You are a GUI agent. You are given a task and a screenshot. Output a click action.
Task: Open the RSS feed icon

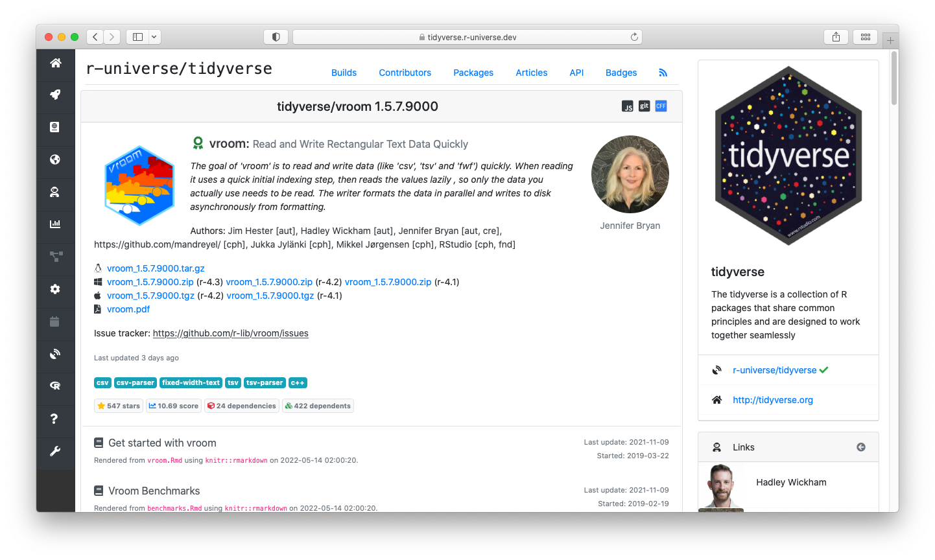[x=663, y=73]
